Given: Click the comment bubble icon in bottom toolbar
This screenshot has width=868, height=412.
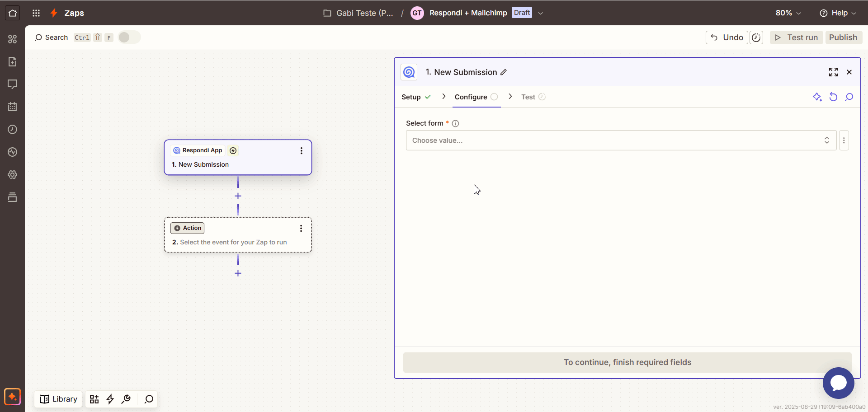Looking at the screenshot, I should click(x=149, y=399).
